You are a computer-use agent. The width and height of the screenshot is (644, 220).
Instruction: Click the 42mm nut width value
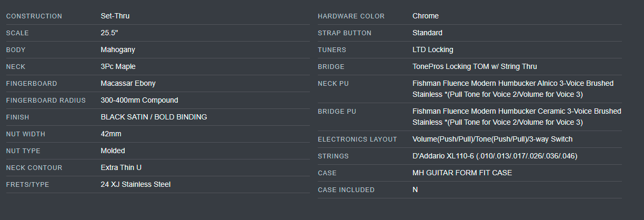pyautogui.click(x=110, y=134)
